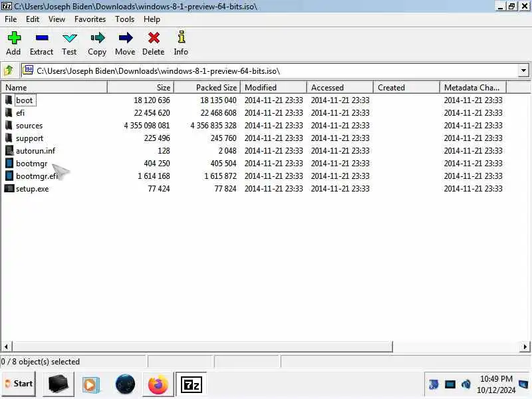Sort by the Name column header
532x399 pixels.
coord(55,88)
